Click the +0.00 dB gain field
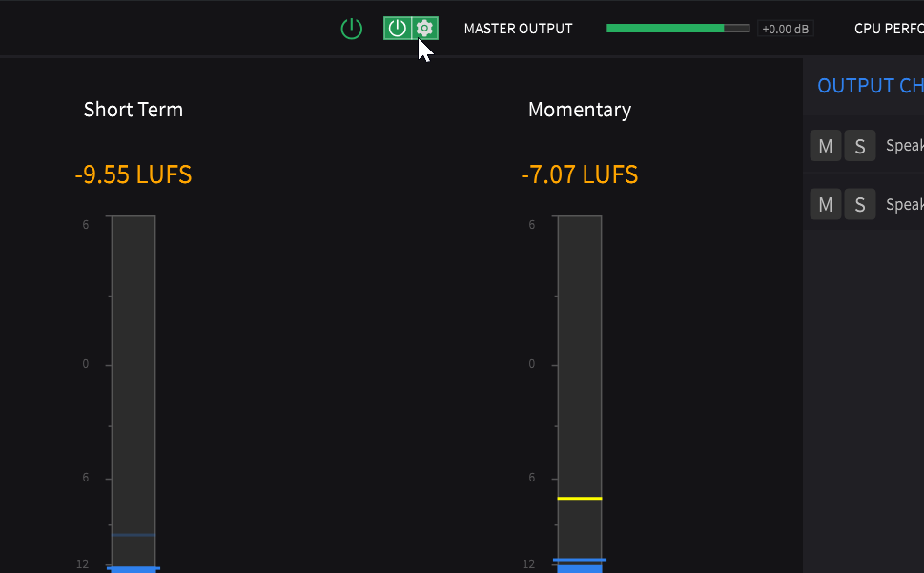The height and width of the screenshot is (573, 924). click(x=785, y=29)
